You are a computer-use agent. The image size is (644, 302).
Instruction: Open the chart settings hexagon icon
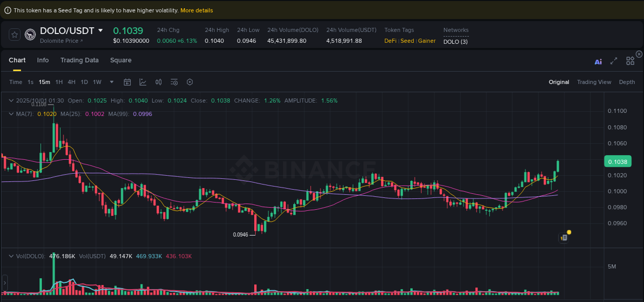click(189, 82)
